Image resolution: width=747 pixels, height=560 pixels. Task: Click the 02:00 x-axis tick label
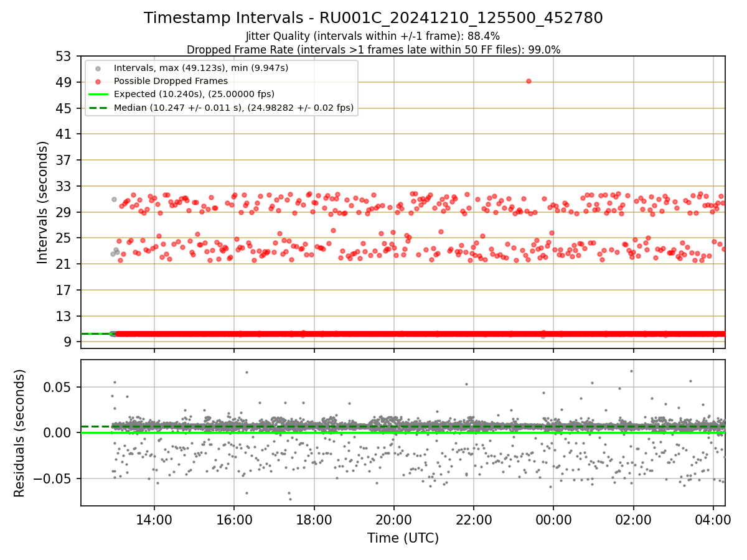pyautogui.click(x=633, y=520)
